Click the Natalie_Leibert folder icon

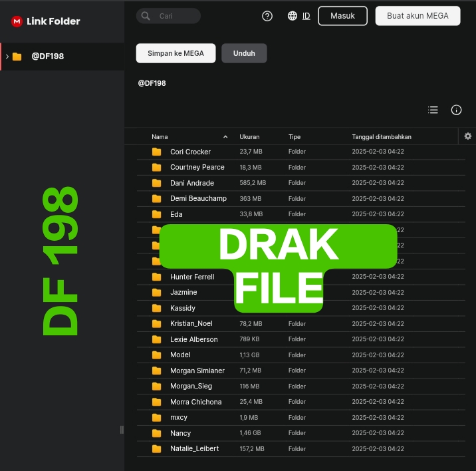[157, 449]
